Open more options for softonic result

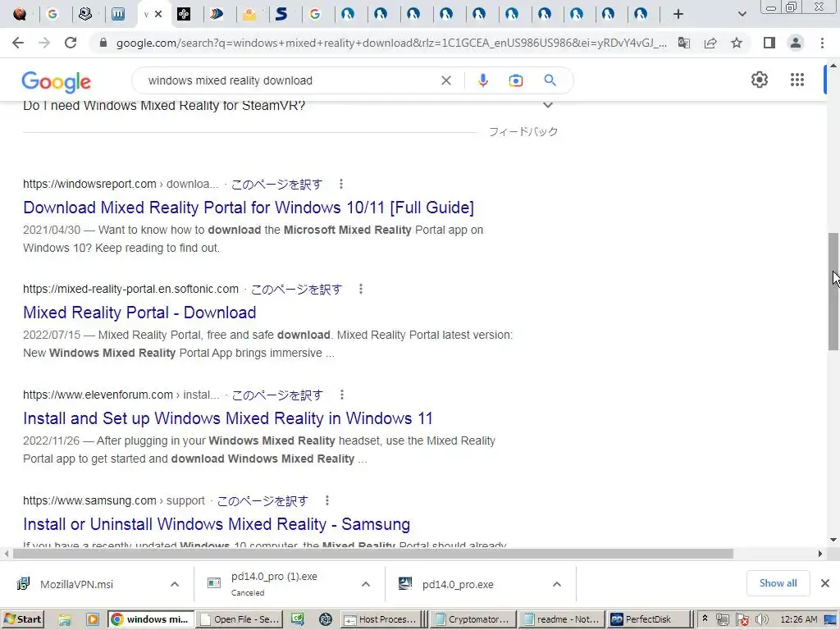click(361, 290)
